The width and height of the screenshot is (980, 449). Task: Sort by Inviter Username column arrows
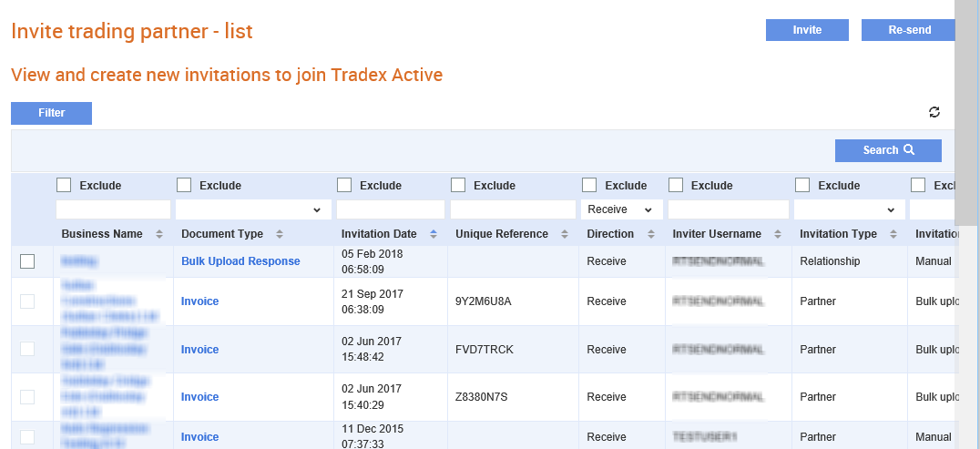pyautogui.click(x=778, y=234)
